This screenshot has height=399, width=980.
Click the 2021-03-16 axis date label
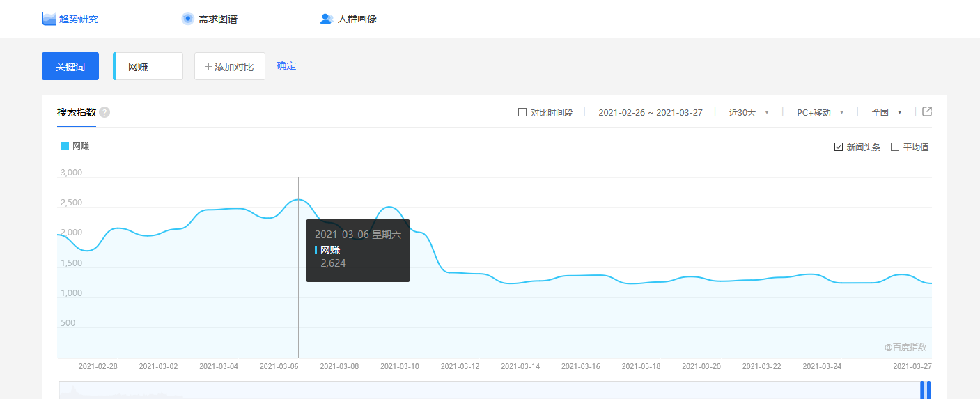(x=581, y=366)
